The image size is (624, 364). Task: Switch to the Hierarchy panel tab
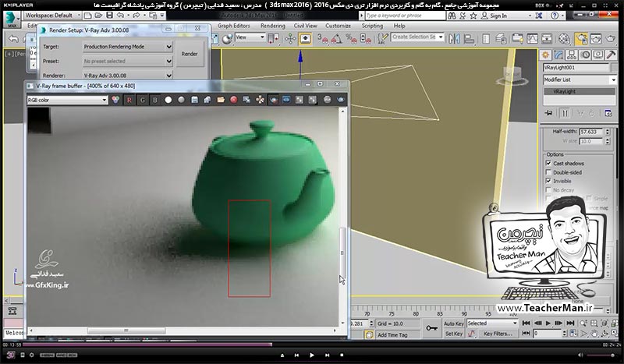pyautogui.click(x=572, y=55)
